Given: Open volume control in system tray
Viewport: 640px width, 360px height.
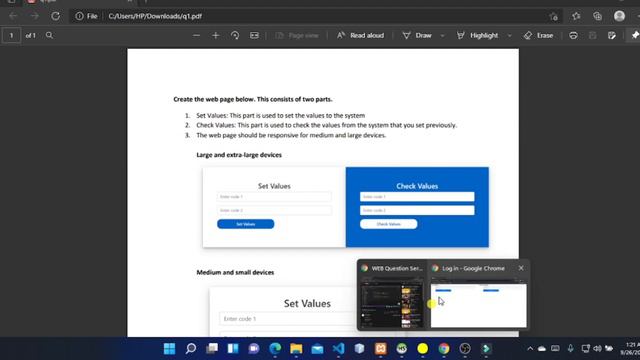Looking at the screenshot, I should [x=597, y=349].
